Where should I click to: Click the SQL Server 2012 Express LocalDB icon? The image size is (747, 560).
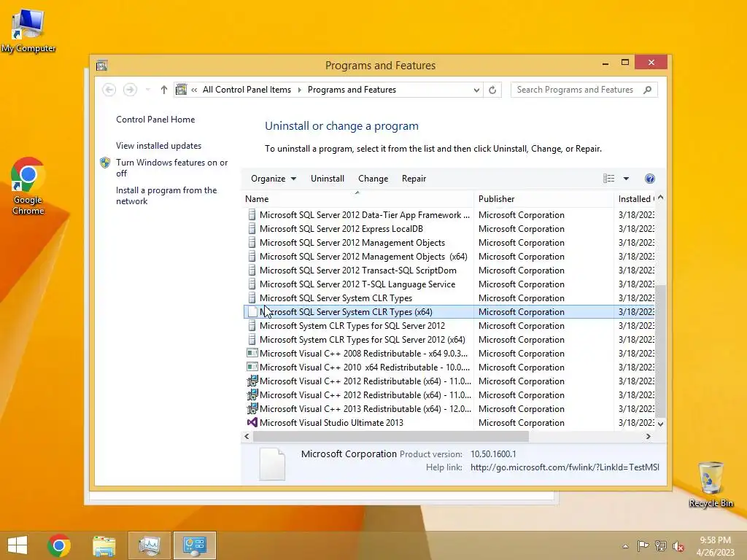[x=252, y=228]
